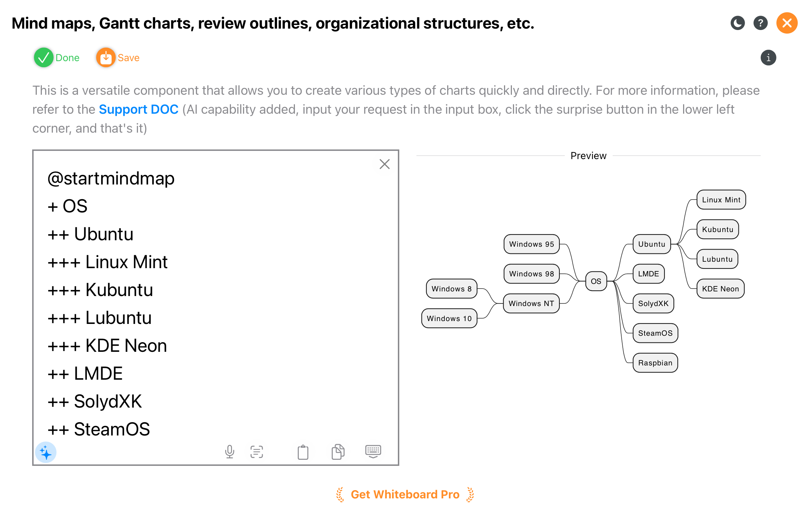Tap the microphone voice input icon

click(229, 452)
